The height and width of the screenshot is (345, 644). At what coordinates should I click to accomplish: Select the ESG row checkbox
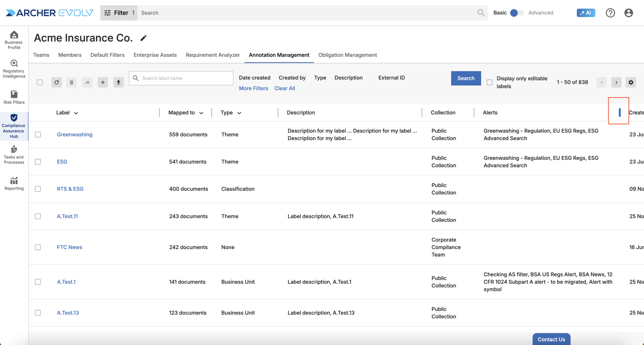[38, 162]
